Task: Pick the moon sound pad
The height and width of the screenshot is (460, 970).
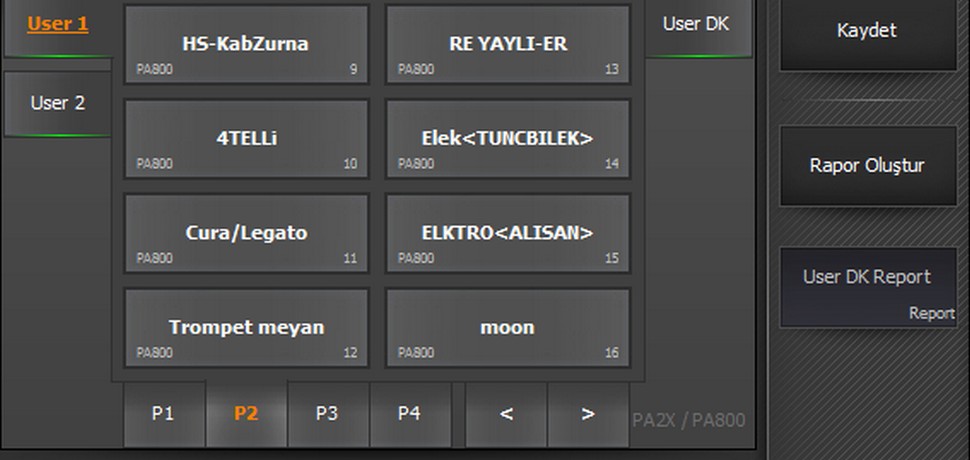Action: pos(508,327)
